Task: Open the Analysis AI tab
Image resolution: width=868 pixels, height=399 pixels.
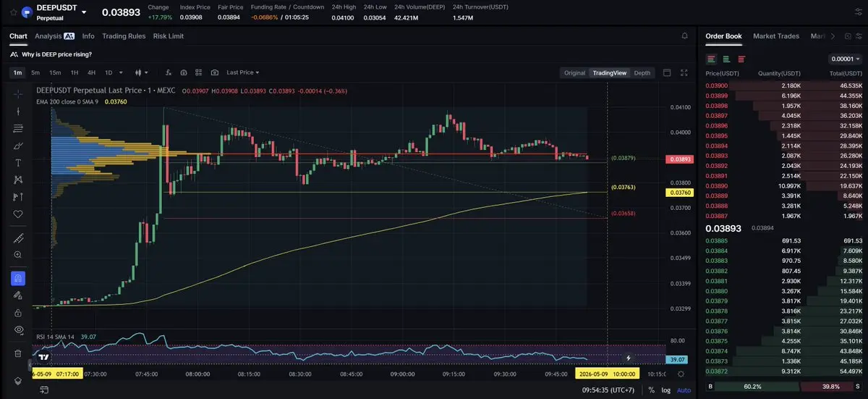Action: coord(54,35)
